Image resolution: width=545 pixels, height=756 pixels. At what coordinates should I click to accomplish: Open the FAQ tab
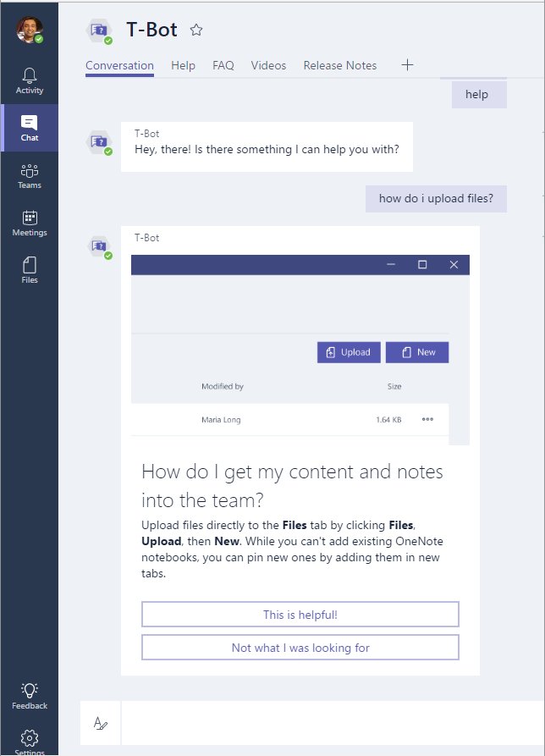223,65
